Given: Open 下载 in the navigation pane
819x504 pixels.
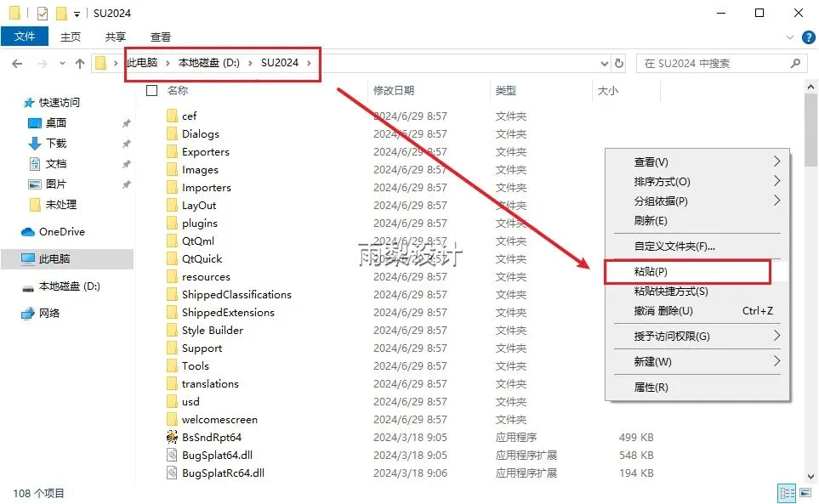Looking at the screenshot, I should (56, 143).
